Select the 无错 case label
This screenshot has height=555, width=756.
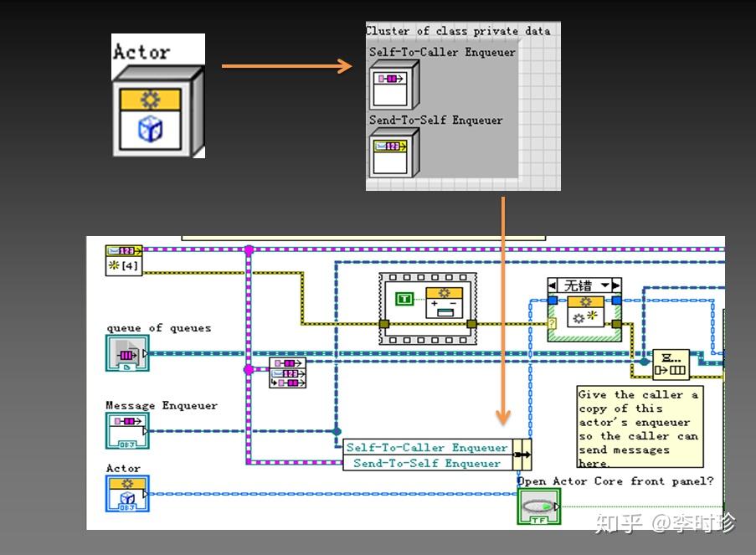tap(579, 283)
